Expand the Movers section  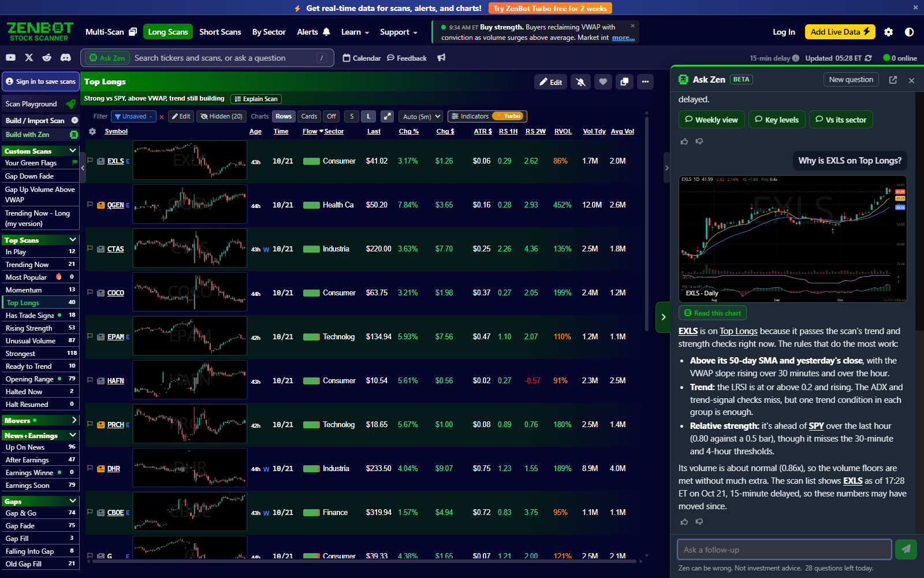click(x=74, y=420)
